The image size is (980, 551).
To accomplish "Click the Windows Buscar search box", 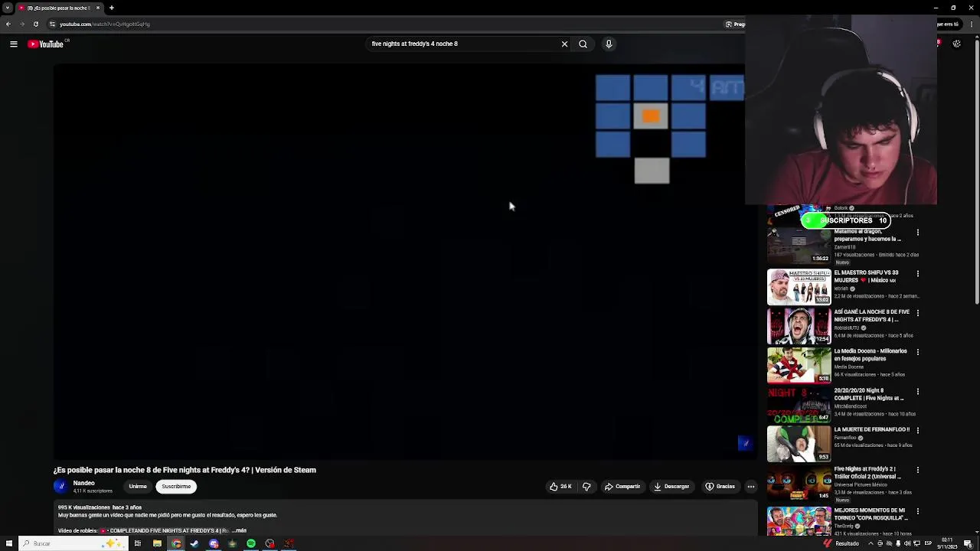I will [x=73, y=544].
